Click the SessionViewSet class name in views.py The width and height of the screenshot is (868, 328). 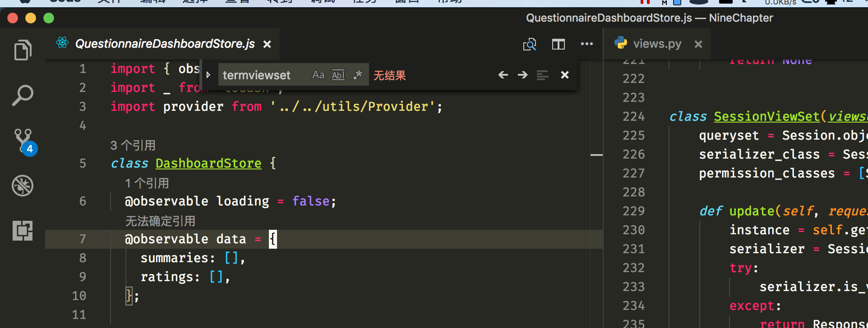point(766,116)
